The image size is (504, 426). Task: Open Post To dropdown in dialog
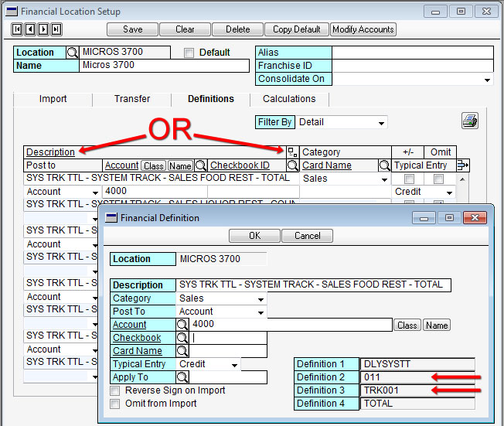pyautogui.click(x=261, y=312)
